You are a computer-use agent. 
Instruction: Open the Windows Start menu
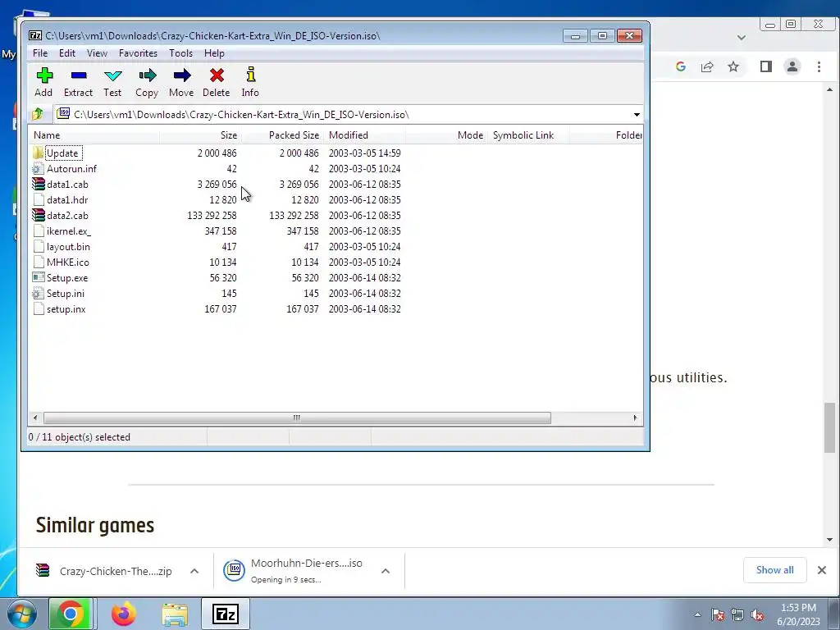click(21, 614)
